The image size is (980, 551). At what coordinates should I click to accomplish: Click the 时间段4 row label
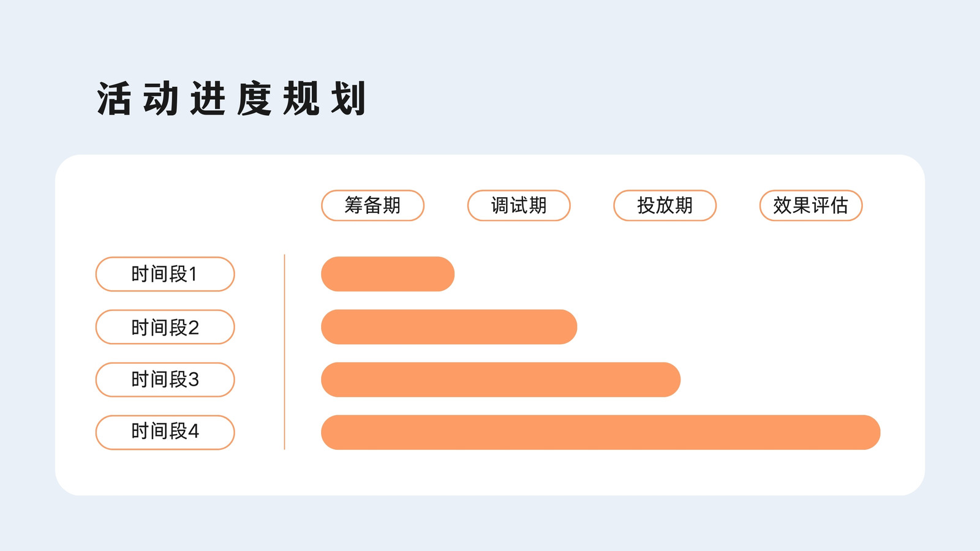coord(165,432)
